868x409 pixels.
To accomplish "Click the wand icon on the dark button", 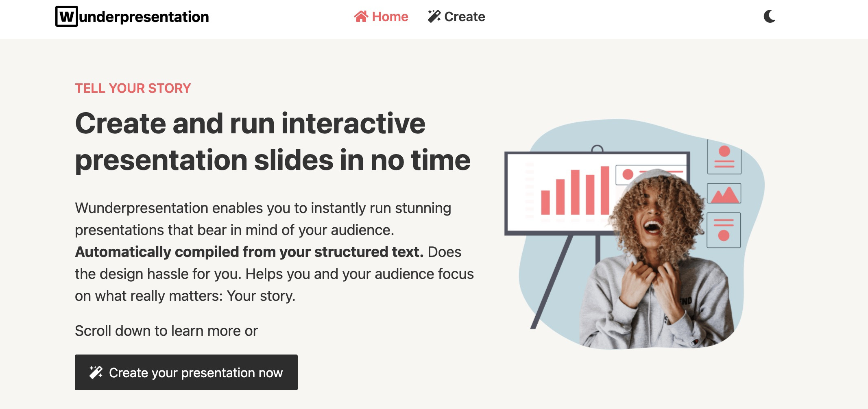I will tap(95, 372).
